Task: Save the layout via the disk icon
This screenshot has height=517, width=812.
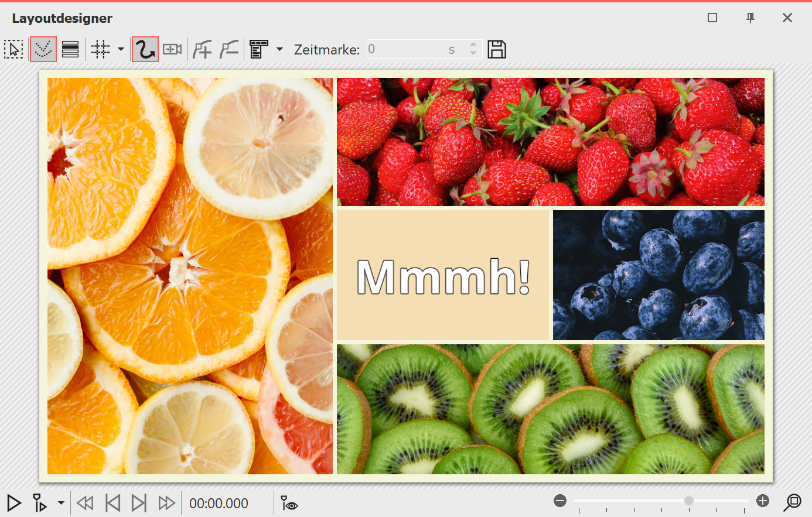Action: 497,49
